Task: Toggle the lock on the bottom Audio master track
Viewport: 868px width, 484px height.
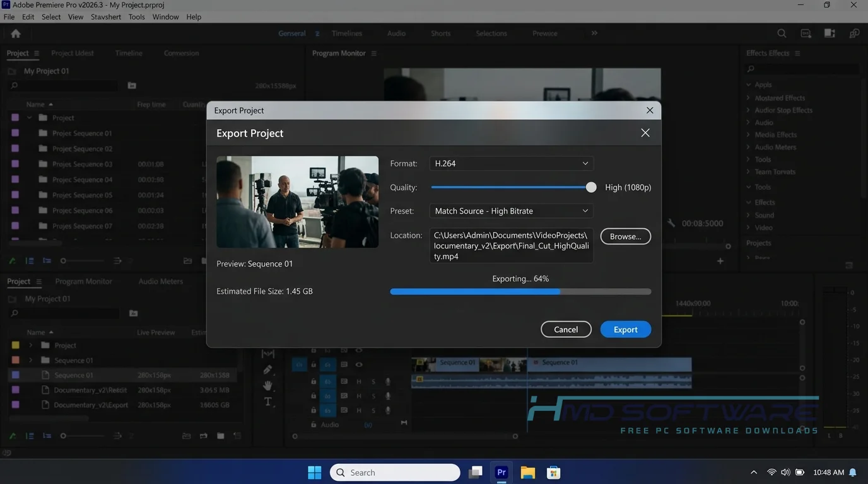Action: pyautogui.click(x=313, y=425)
